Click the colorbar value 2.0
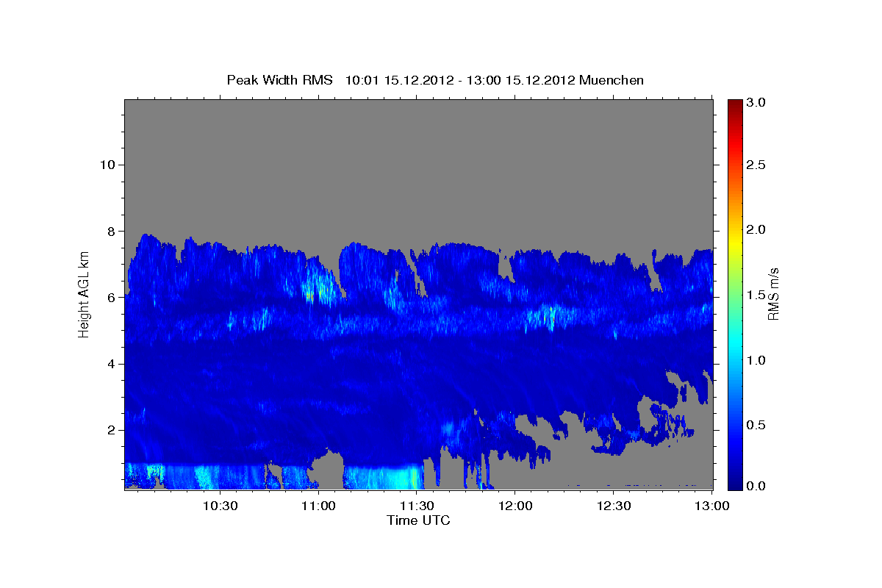Screen dimensions: 882x588 757,229
